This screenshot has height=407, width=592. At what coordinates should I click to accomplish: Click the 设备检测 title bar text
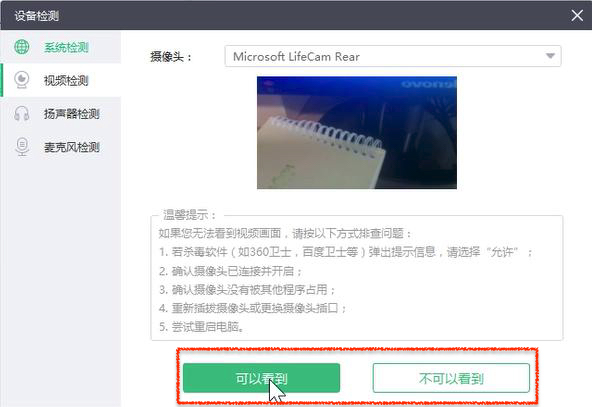click(37, 16)
